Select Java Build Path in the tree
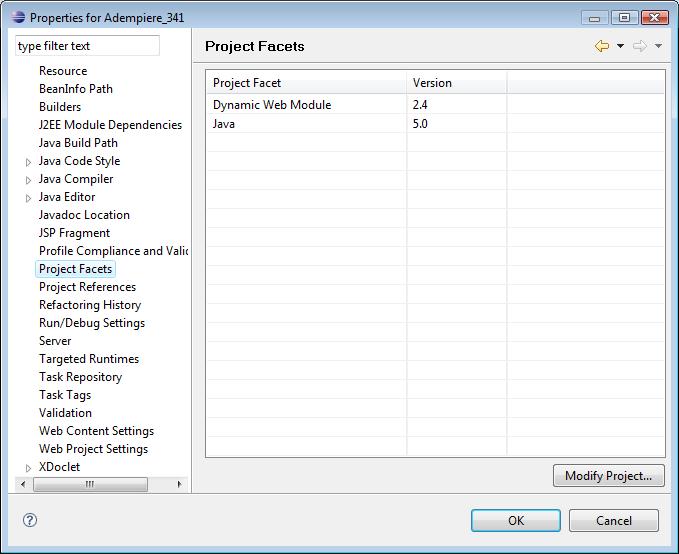The width and height of the screenshot is (679, 554). (x=78, y=143)
